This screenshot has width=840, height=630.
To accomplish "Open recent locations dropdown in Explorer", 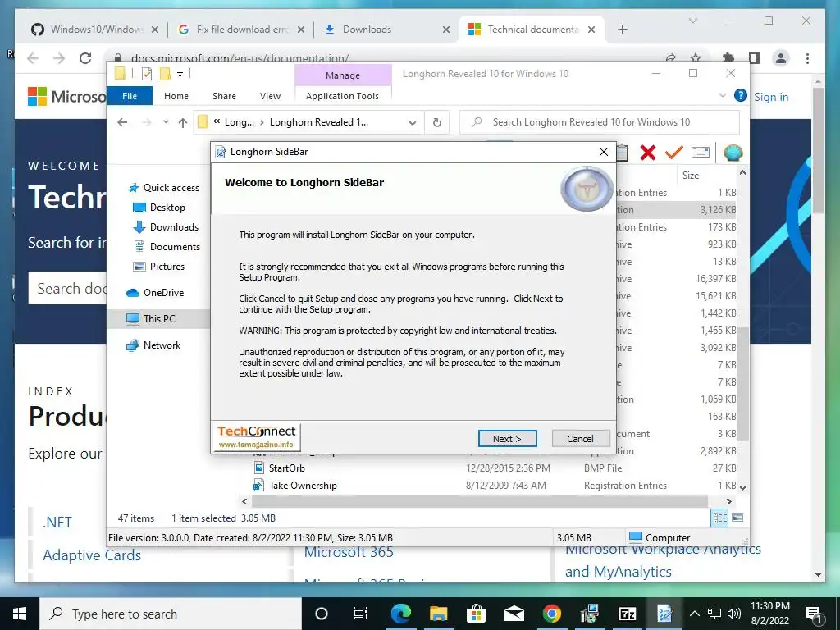I will pos(166,122).
